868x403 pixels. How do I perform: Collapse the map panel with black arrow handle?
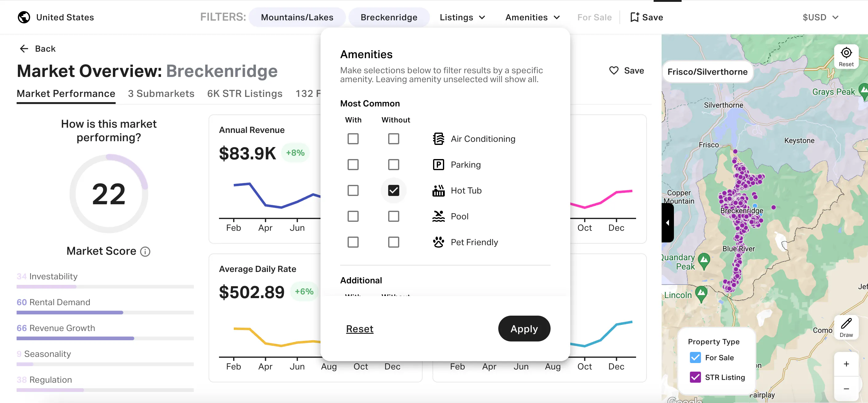click(x=667, y=223)
